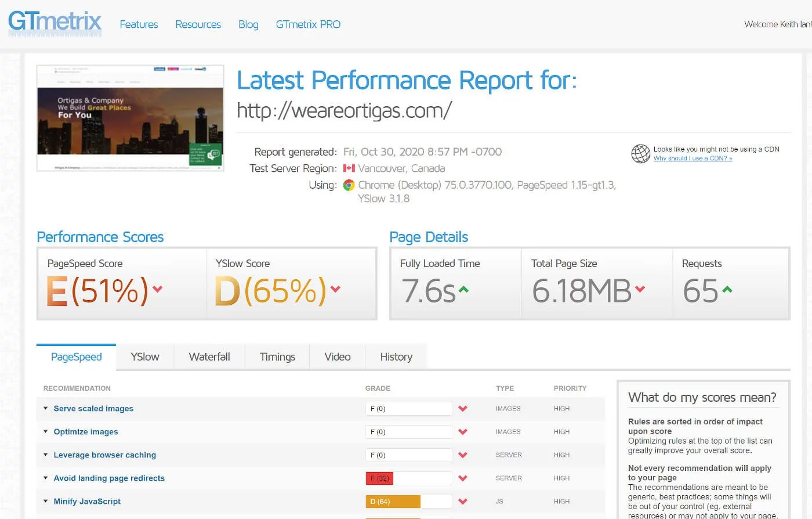Select the PageSpeed tab
The width and height of the screenshot is (812, 519).
(x=76, y=357)
